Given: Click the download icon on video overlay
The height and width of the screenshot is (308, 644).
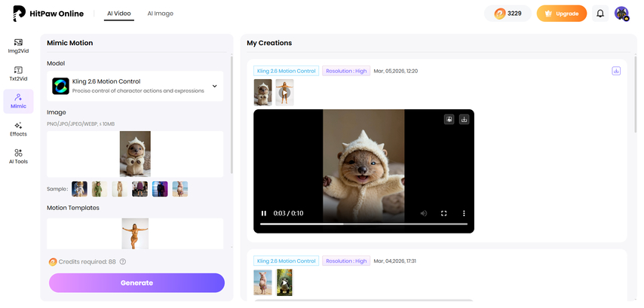Looking at the screenshot, I should tap(464, 119).
